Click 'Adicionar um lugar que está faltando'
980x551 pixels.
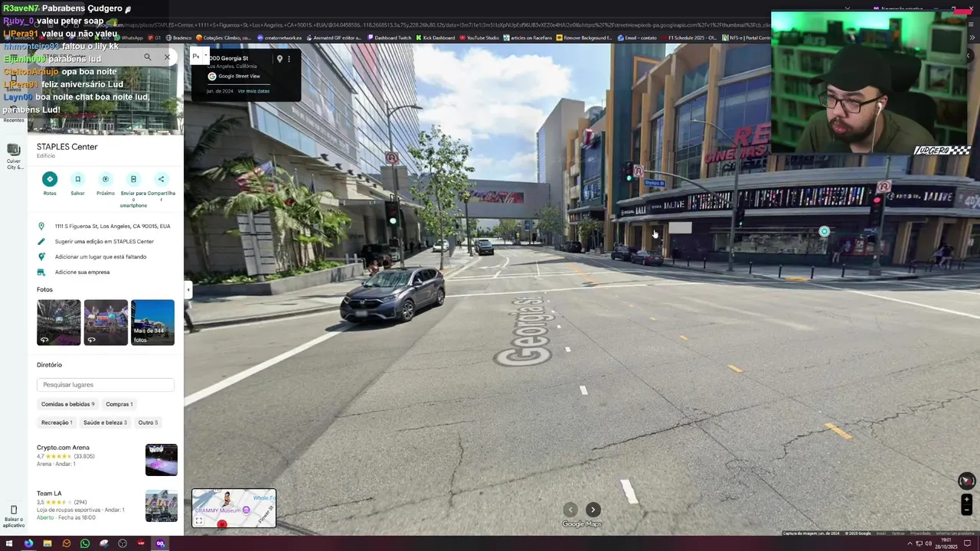click(106, 257)
